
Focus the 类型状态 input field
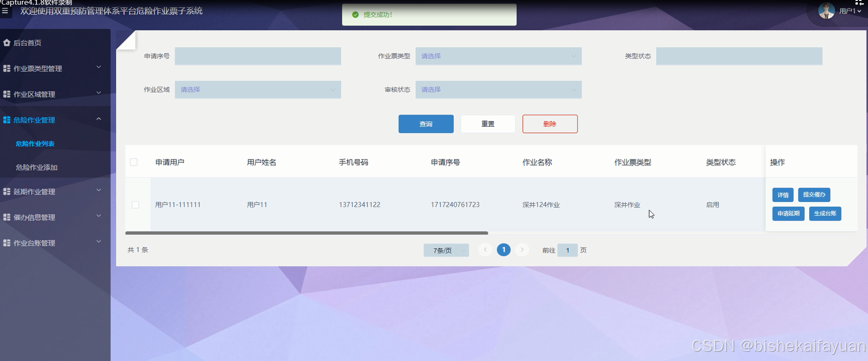coord(739,56)
